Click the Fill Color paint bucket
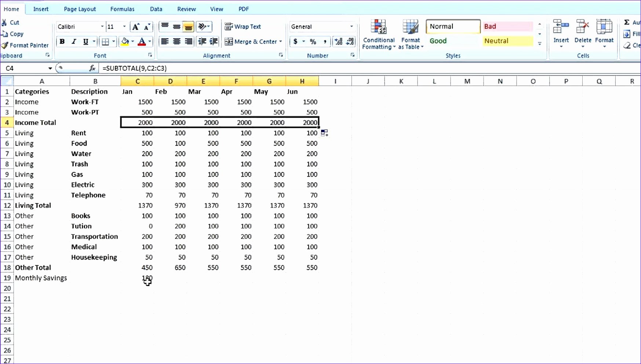The image size is (641, 364). click(x=125, y=41)
